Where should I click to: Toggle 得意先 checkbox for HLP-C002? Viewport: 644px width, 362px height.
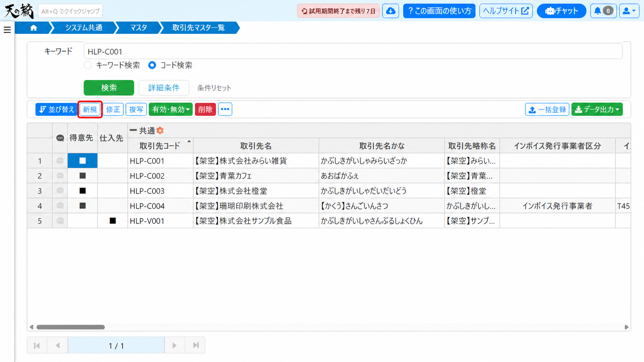[82, 176]
